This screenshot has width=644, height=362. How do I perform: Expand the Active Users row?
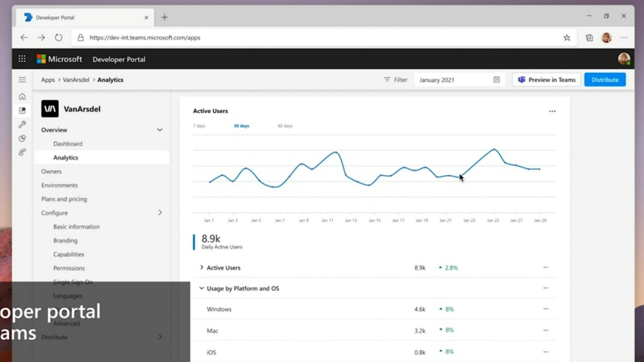click(202, 267)
